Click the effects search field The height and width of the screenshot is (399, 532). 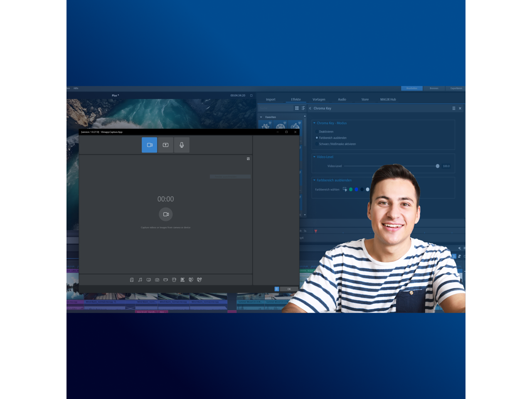(275, 108)
